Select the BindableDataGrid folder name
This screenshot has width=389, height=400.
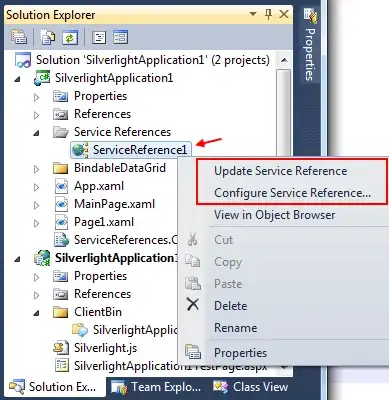[120, 168]
